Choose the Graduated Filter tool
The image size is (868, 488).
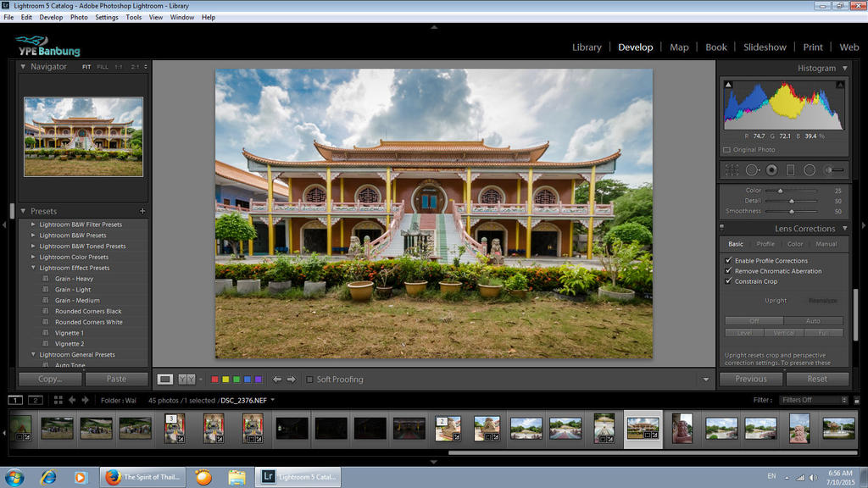point(790,169)
